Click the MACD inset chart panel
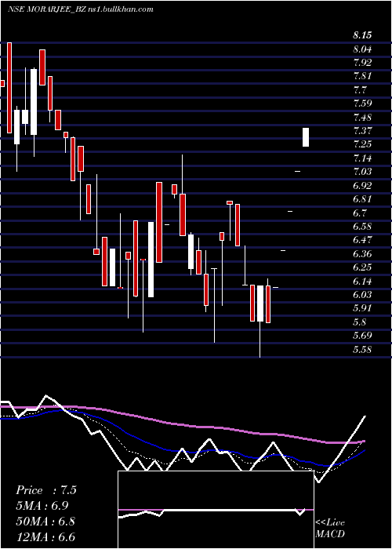 pos(216,510)
